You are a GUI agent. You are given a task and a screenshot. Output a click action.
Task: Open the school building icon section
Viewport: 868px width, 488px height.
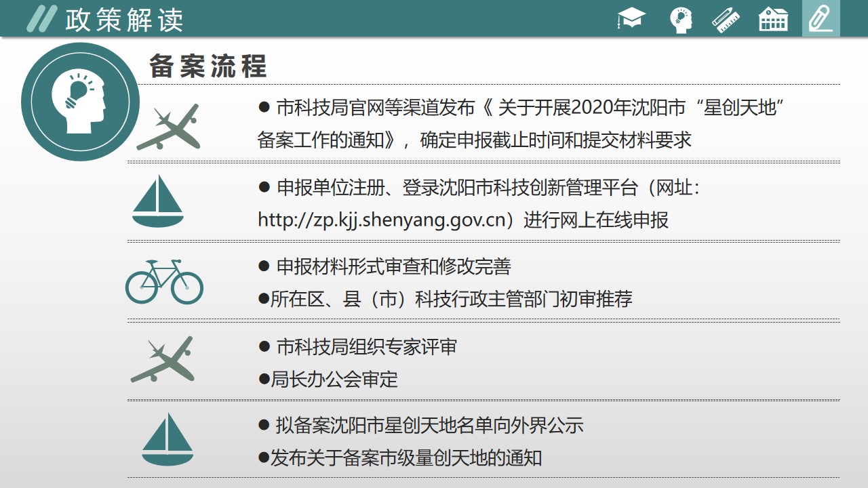773,19
